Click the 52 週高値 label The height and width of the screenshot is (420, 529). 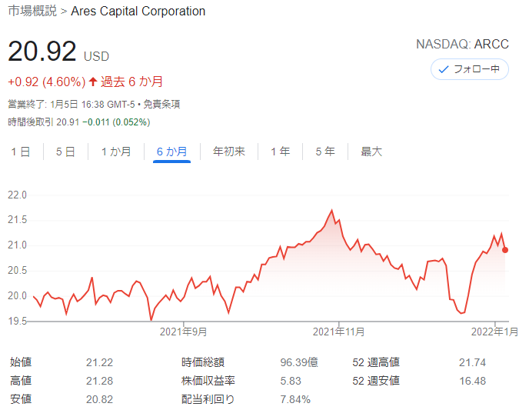click(376, 362)
